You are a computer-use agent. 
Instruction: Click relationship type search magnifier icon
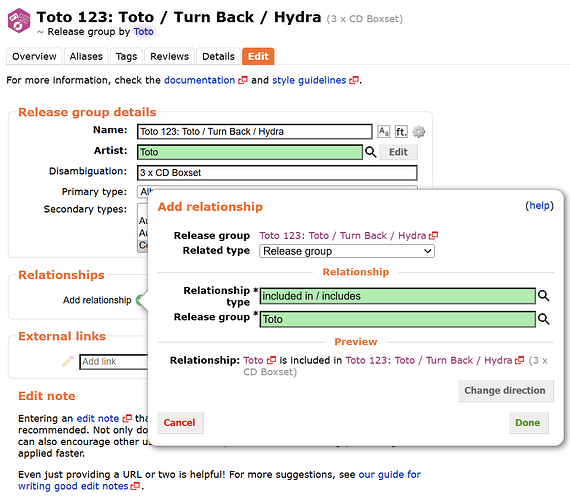tap(543, 296)
